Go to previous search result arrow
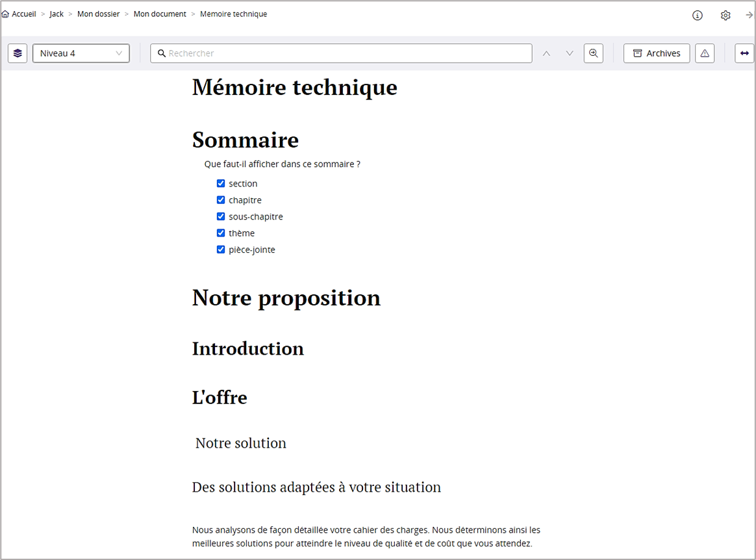 pos(546,53)
